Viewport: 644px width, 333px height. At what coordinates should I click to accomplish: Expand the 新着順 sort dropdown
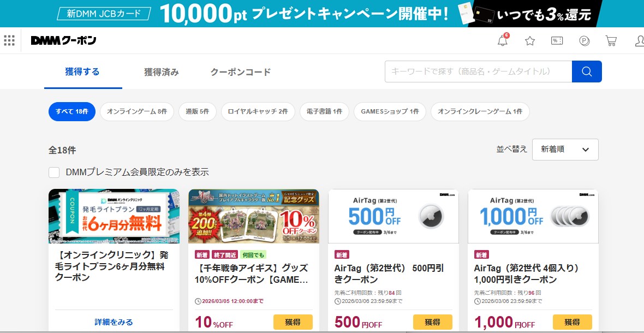coord(565,150)
